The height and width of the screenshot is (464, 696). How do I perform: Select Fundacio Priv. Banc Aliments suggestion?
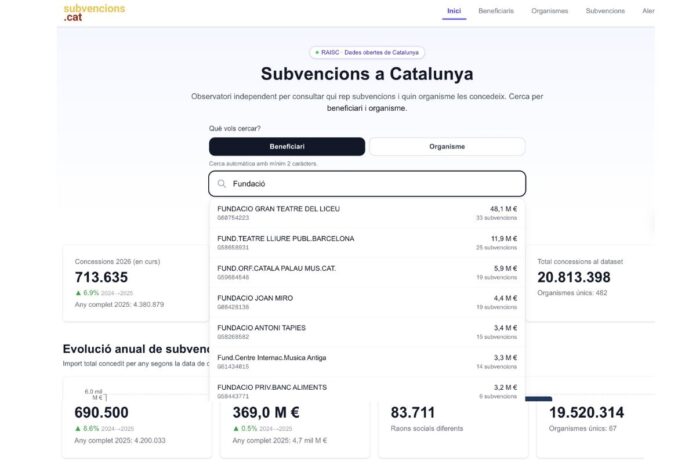pos(367,390)
